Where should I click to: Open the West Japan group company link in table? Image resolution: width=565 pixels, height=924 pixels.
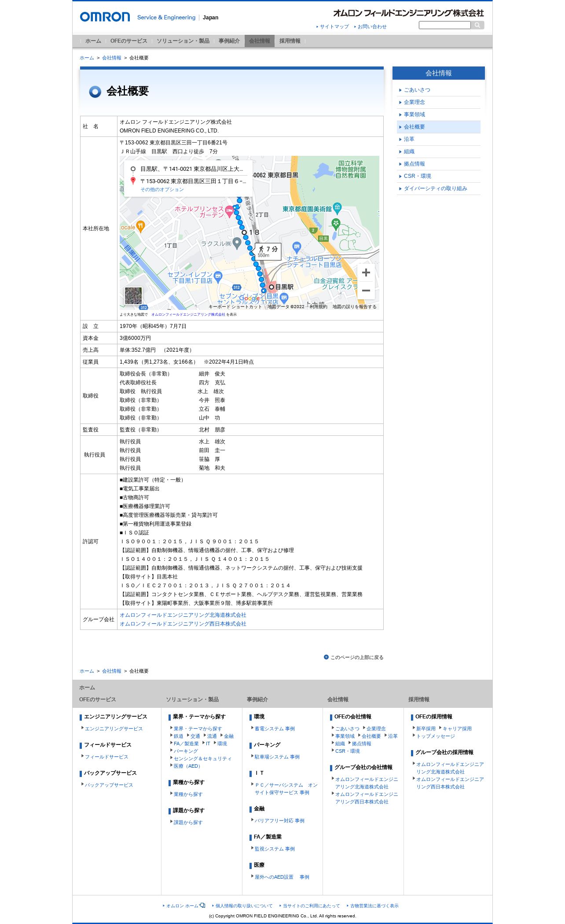(183, 624)
